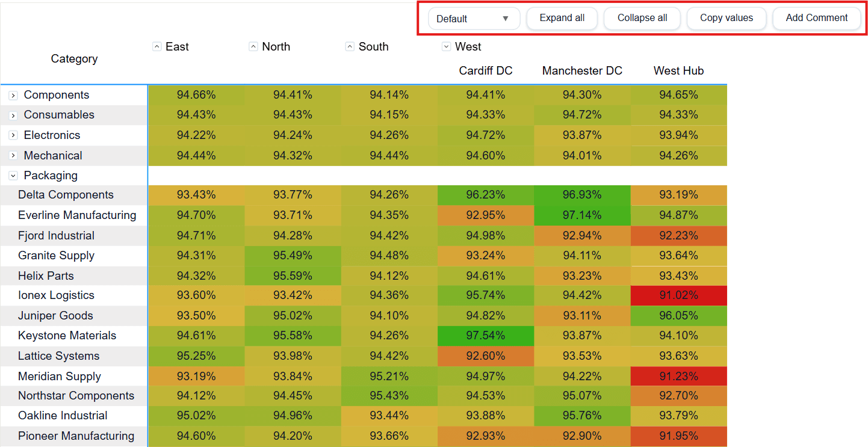Expand the East column header

157,46
